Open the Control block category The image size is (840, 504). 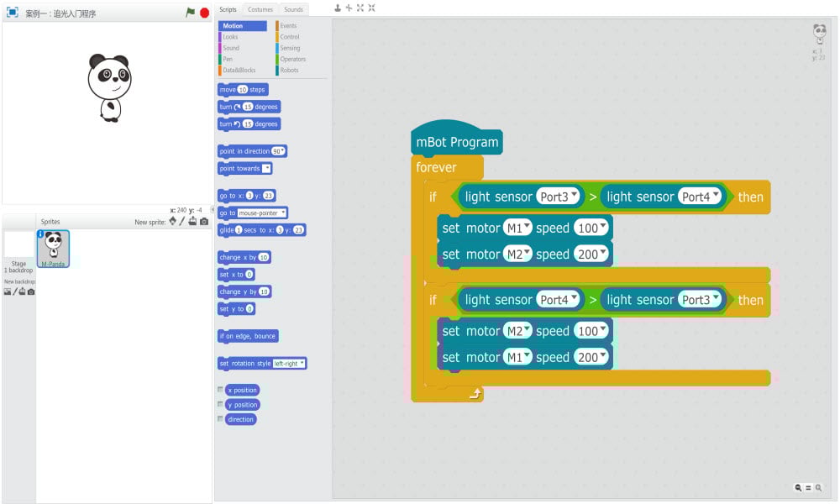click(x=290, y=37)
